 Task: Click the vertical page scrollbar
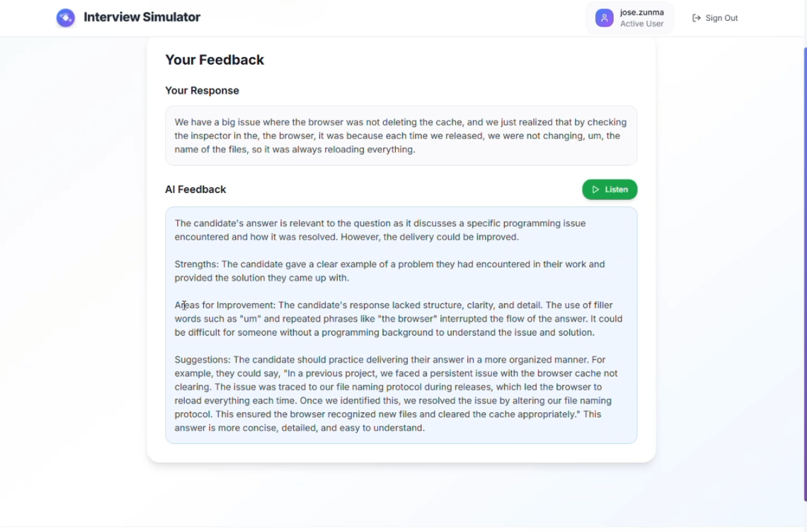pyautogui.click(x=804, y=273)
